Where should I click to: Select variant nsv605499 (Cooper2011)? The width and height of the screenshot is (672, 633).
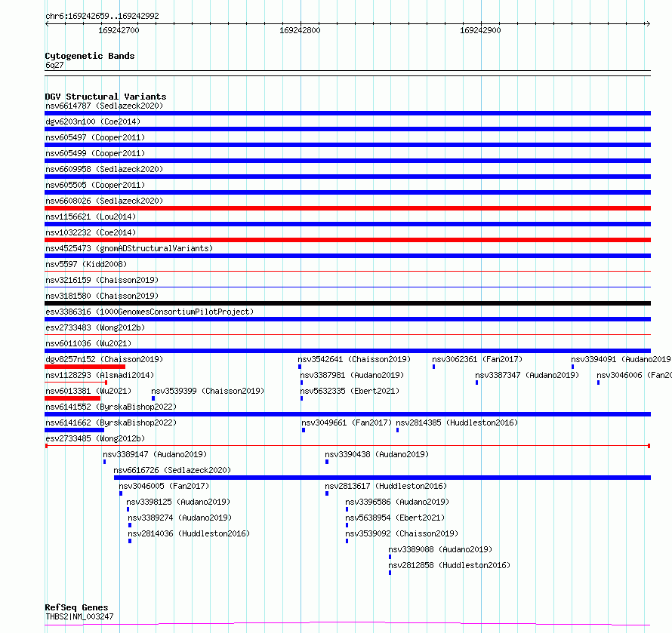[95, 153]
